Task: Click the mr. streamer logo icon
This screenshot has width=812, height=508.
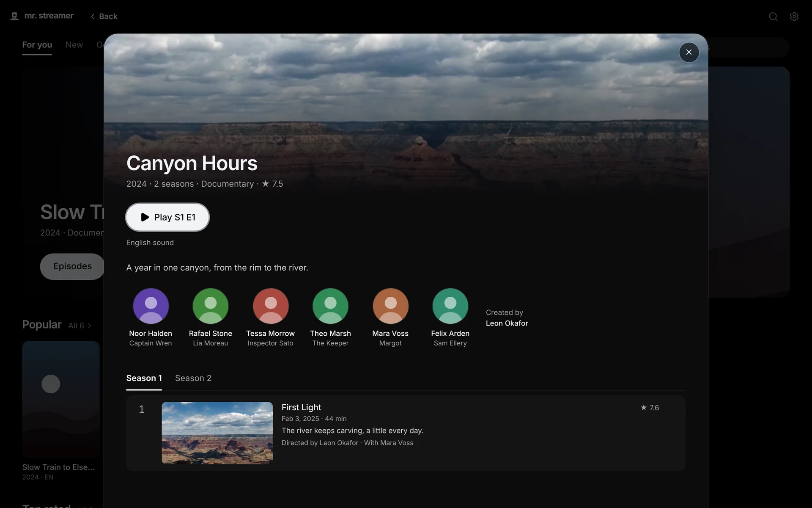Action: pos(14,16)
